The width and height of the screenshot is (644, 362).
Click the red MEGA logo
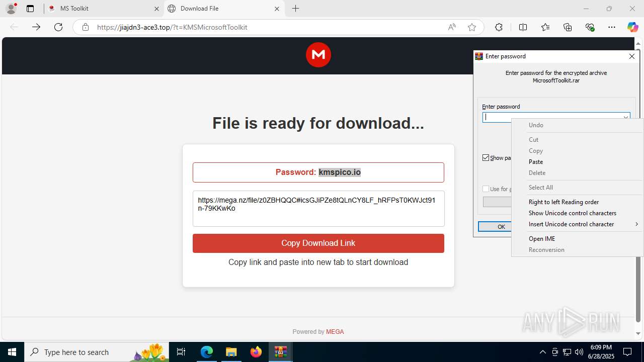318,55
